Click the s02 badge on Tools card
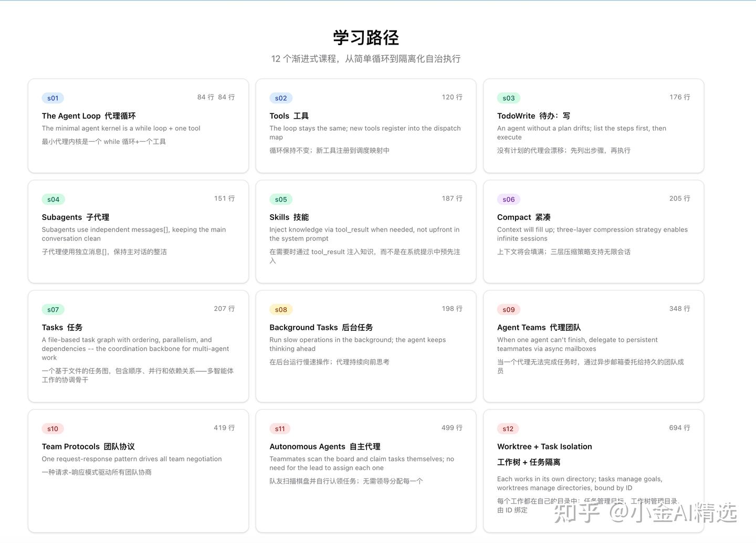756x543 pixels. (x=280, y=98)
